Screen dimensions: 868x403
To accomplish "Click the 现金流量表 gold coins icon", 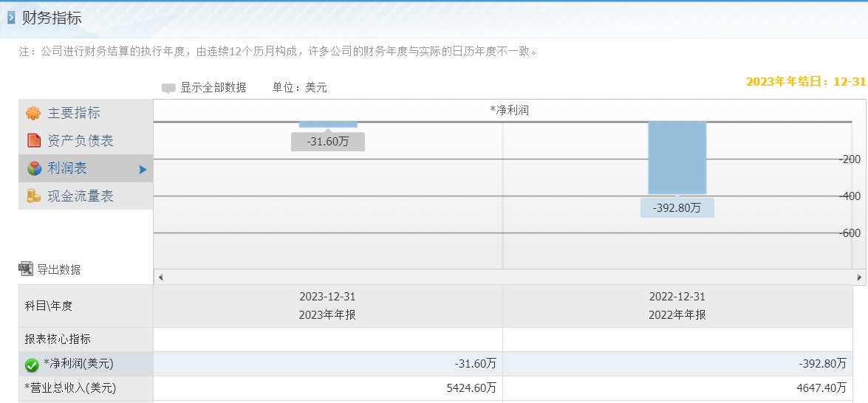I will [34, 196].
